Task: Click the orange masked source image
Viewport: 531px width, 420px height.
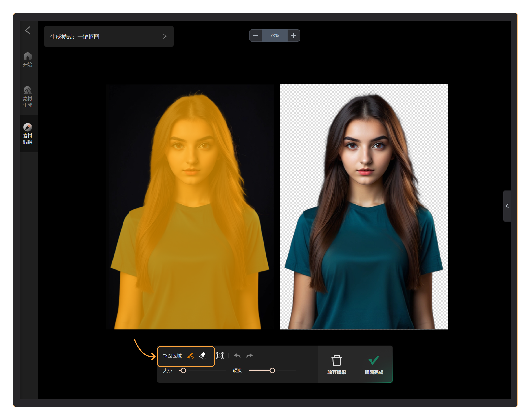Action: (x=190, y=207)
